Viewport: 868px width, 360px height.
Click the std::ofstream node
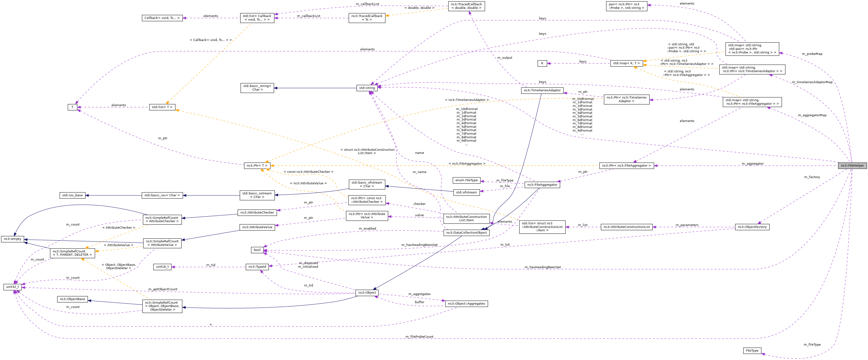coord(466,193)
